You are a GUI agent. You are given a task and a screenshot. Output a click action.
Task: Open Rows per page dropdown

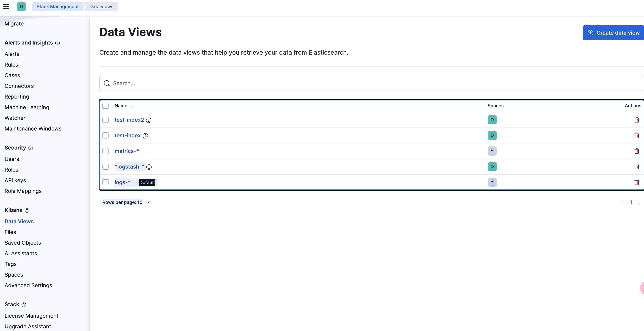(126, 203)
